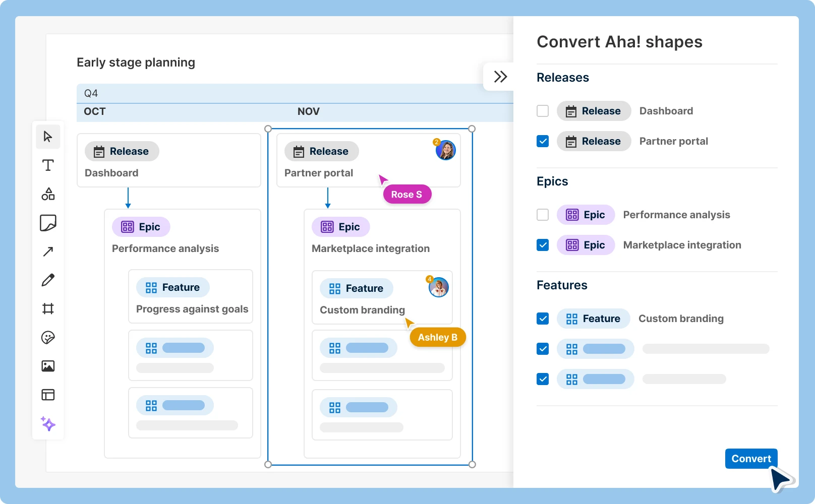The height and width of the screenshot is (504, 815).
Task: Pick the Pen drawing tool
Action: pyautogui.click(x=48, y=280)
